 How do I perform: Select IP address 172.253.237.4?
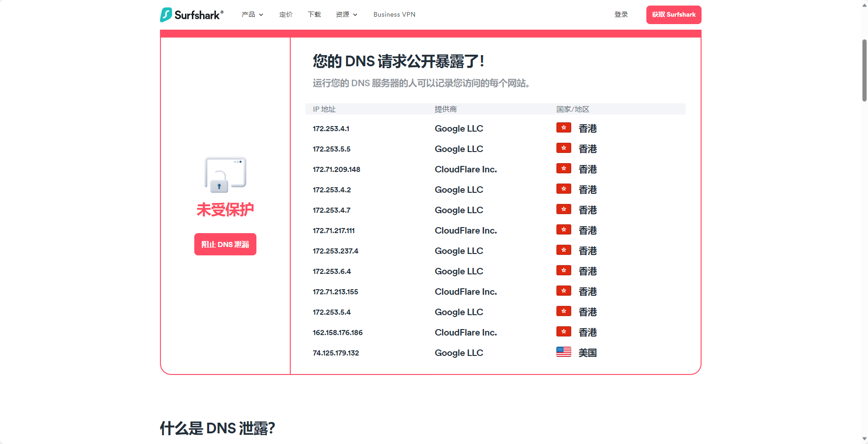[x=336, y=251]
